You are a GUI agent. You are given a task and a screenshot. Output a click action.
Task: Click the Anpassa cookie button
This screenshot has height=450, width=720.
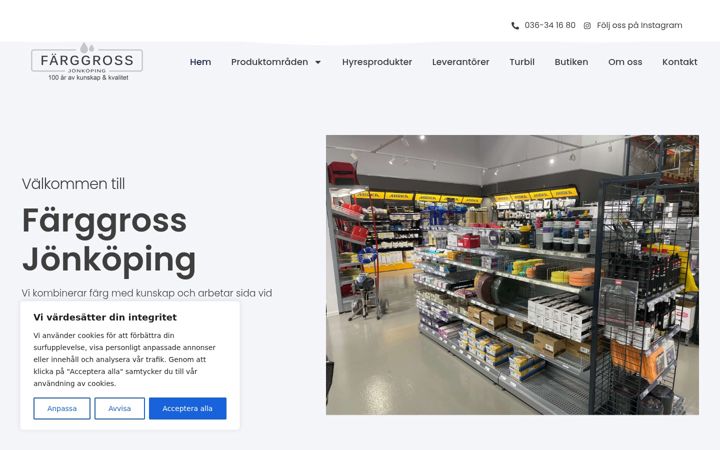point(62,408)
